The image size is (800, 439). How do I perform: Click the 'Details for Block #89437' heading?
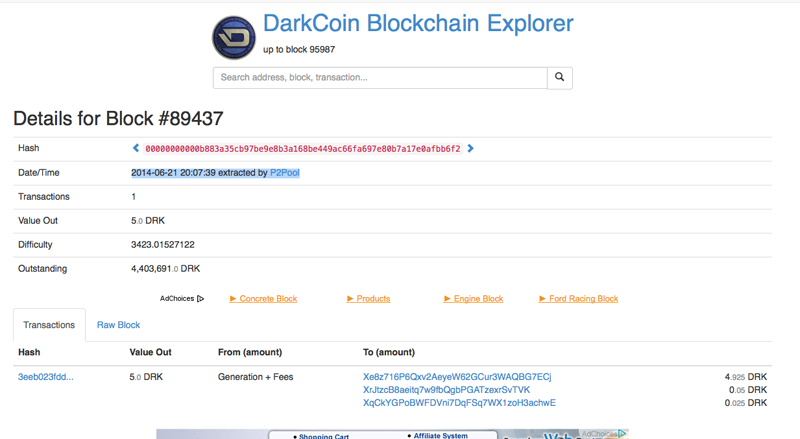(x=118, y=118)
